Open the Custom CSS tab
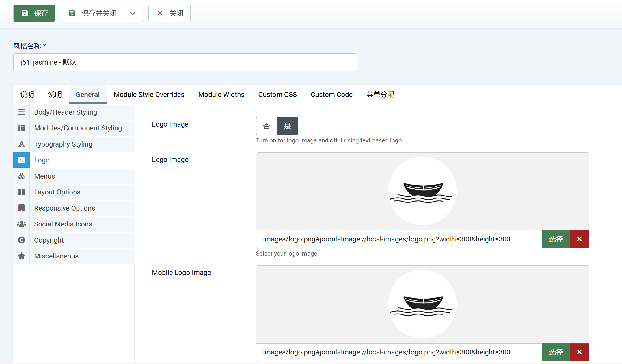This screenshot has width=622, height=364. coord(277,95)
